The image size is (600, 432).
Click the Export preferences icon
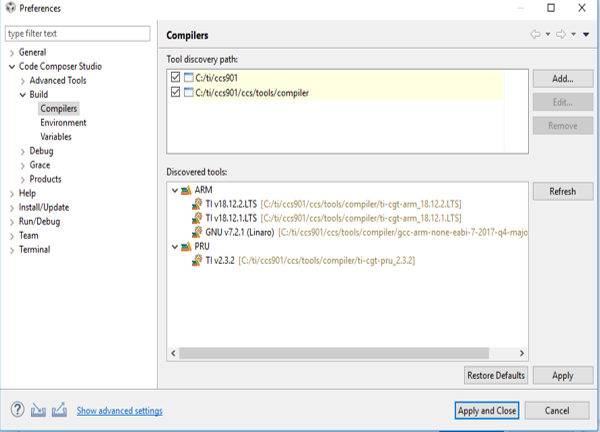[x=59, y=410]
